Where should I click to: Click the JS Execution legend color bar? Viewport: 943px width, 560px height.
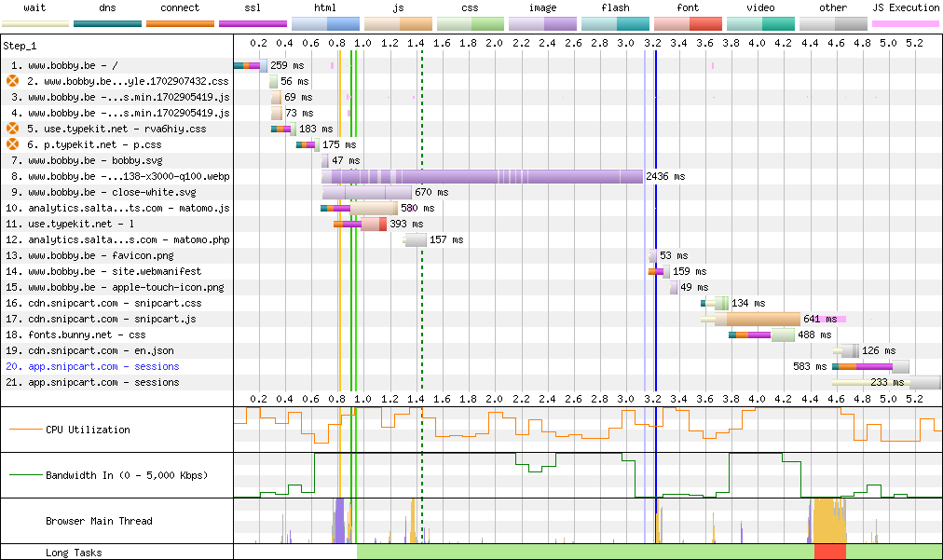(x=906, y=24)
